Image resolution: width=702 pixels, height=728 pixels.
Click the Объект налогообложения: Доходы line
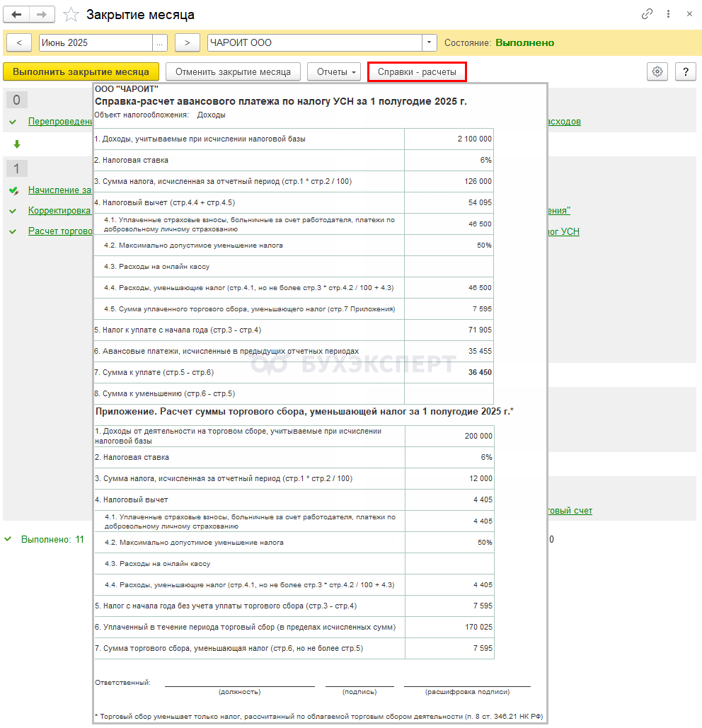tap(160, 115)
